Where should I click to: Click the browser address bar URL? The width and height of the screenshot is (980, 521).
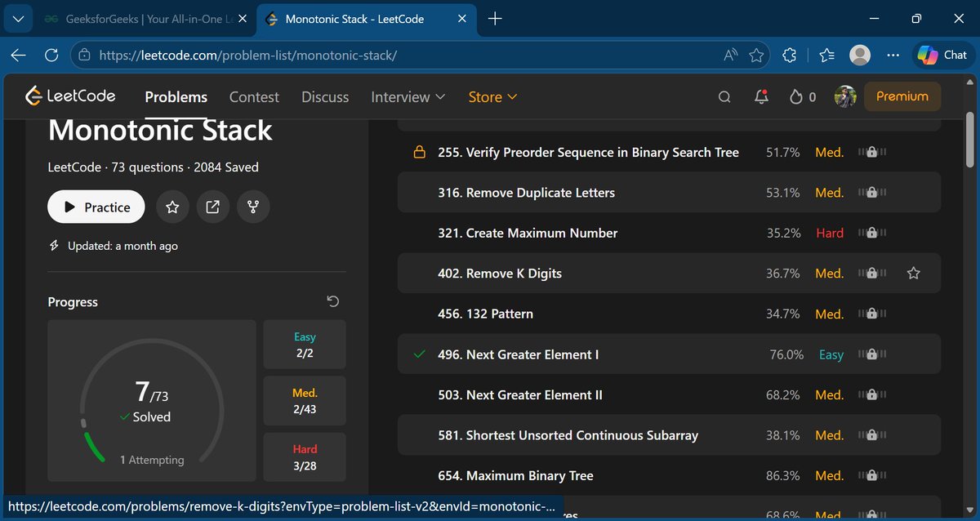tap(248, 56)
